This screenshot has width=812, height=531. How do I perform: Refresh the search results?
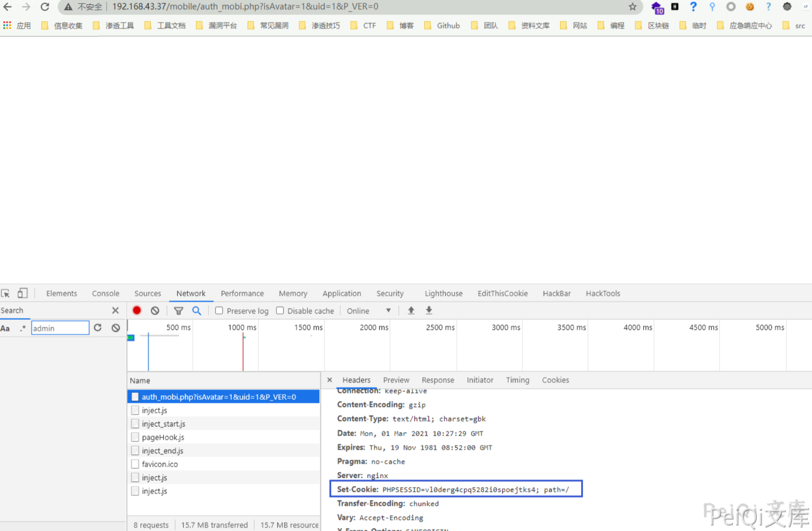point(97,328)
